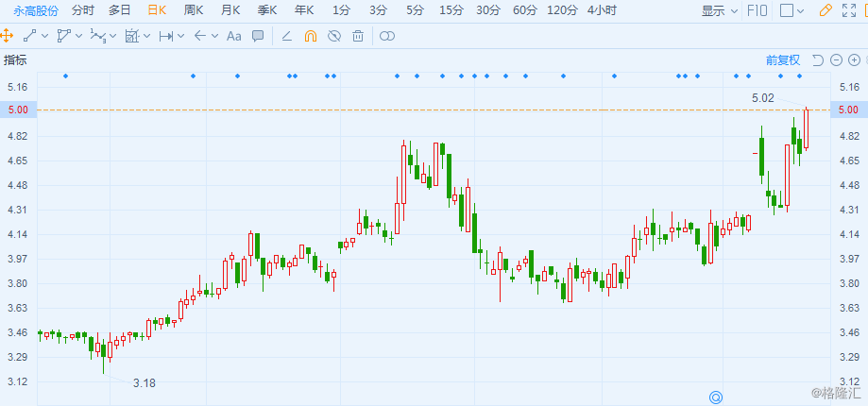Select the 周K weekly candlestick tab
868x406 pixels.
click(194, 10)
